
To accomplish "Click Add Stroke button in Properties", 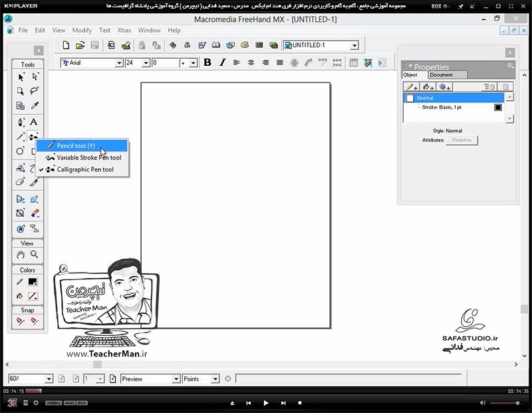I will point(412,87).
